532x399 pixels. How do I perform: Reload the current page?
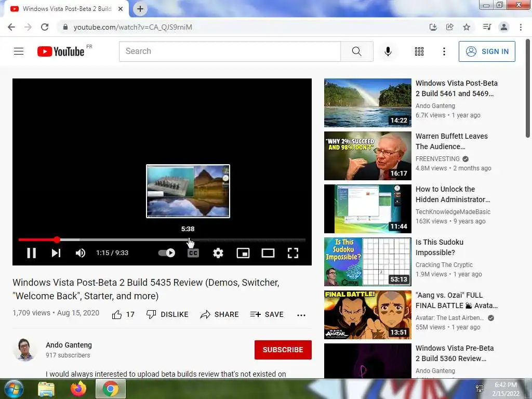pos(45,27)
